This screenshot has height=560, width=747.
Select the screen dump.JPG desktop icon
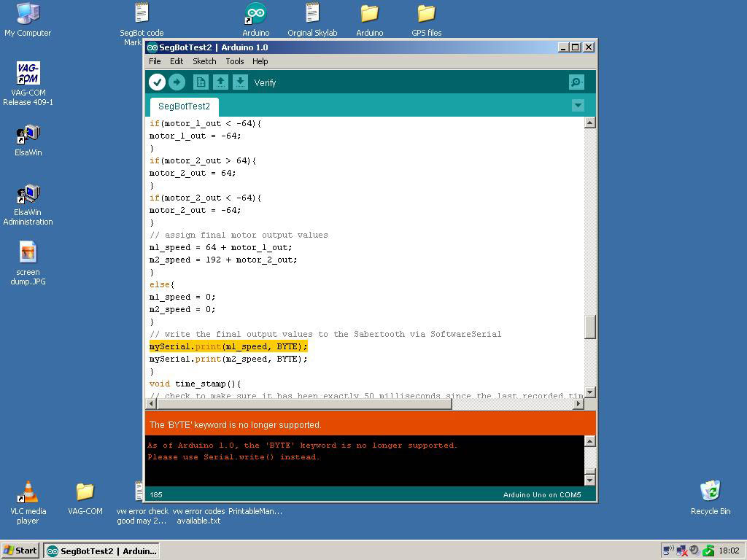tap(28, 262)
